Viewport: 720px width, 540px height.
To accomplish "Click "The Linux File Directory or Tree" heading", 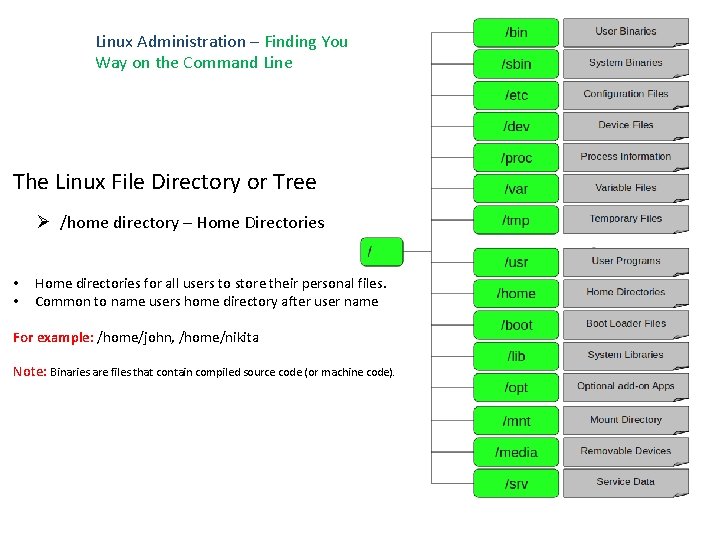I will click(x=164, y=182).
